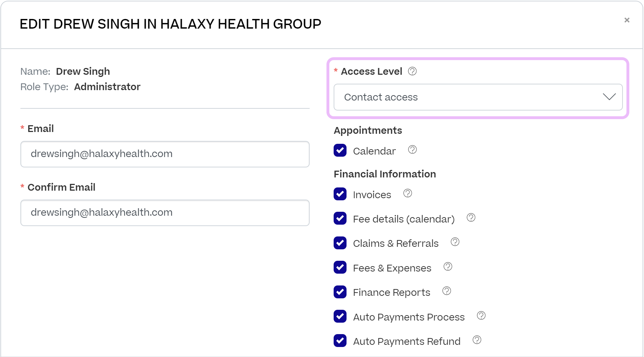
Task: Select the Email input field
Action: click(165, 154)
